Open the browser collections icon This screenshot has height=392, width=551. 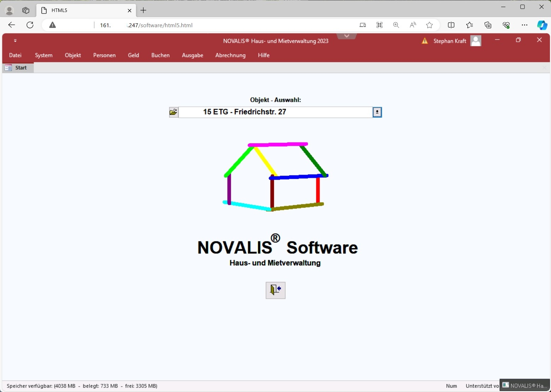488,25
